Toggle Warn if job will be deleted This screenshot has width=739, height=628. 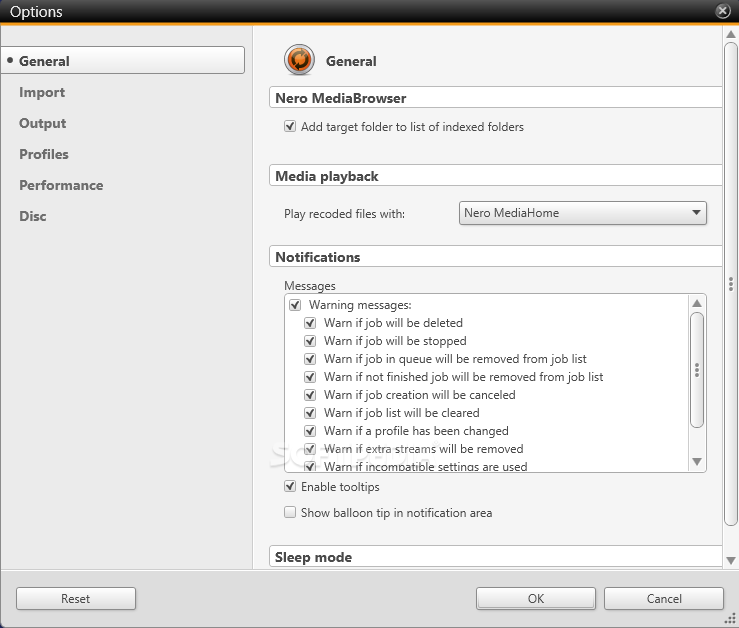pyautogui.click(x=310, y=323)
